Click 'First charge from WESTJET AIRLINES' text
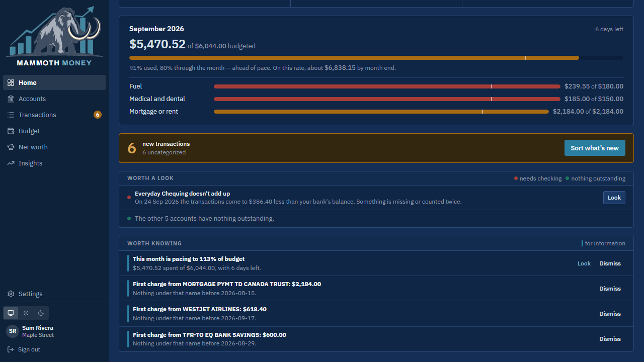The width and height of the screenshot is (644, 362). click(x=200, y=309)
